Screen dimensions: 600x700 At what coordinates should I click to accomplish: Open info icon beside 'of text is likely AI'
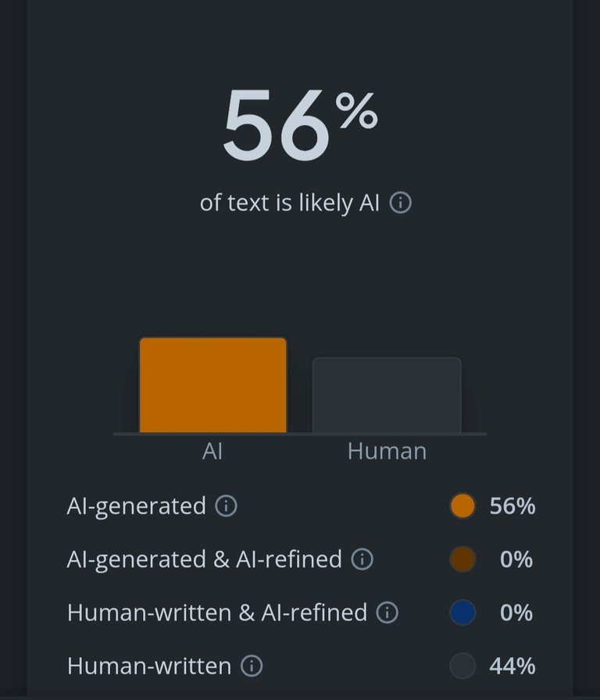click(401, 202)
